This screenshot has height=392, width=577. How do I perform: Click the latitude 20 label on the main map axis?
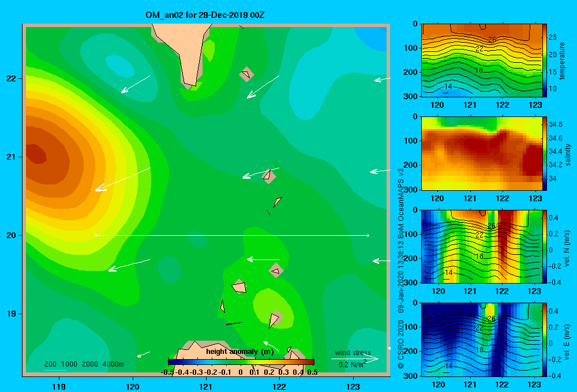tap(12, 235)
